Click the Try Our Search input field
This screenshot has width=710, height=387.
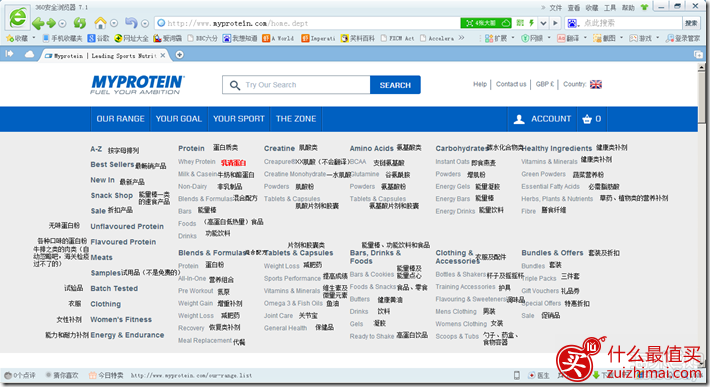pos(296,85)
